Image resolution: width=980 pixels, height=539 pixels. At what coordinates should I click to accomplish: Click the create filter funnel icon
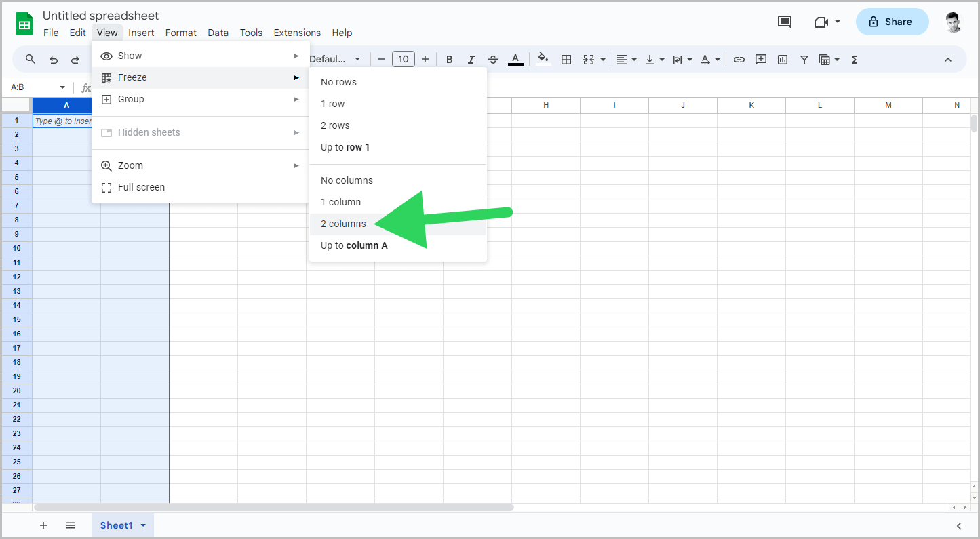tap(804, 60)
